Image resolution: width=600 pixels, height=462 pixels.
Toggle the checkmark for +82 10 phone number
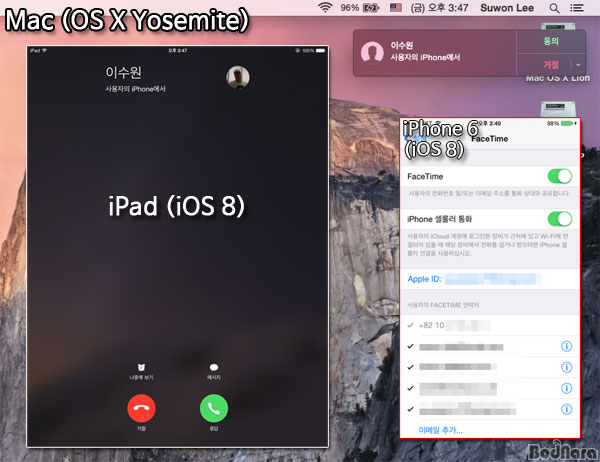click(410, 325)
